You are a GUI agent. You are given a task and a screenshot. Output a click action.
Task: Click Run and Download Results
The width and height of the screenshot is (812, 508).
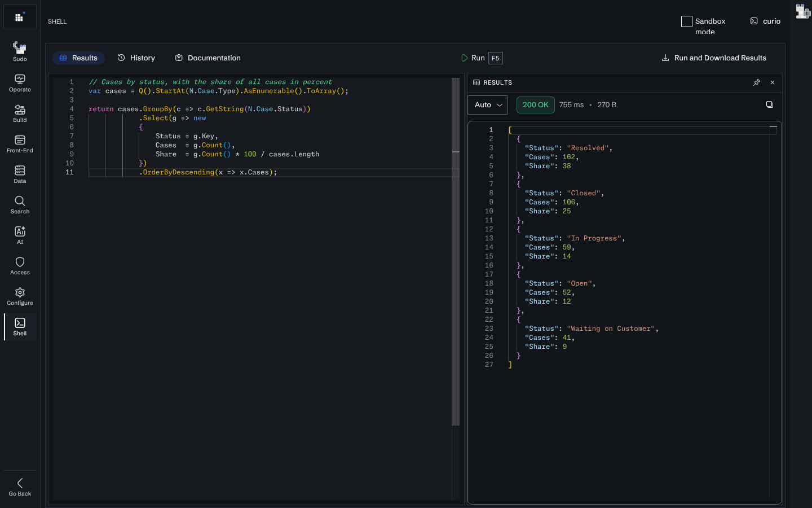click(714, 58)
